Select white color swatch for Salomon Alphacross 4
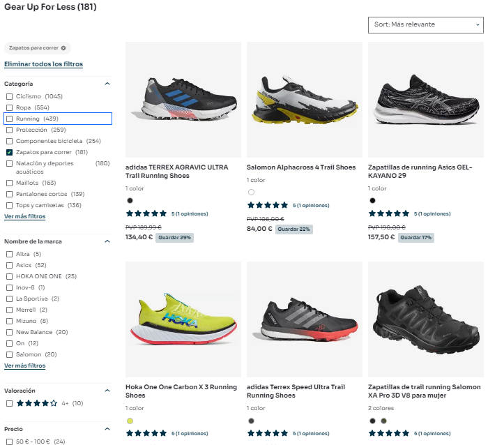Viewport: 504px width, 445px height. pyautogui.click(x=251, y=192)
